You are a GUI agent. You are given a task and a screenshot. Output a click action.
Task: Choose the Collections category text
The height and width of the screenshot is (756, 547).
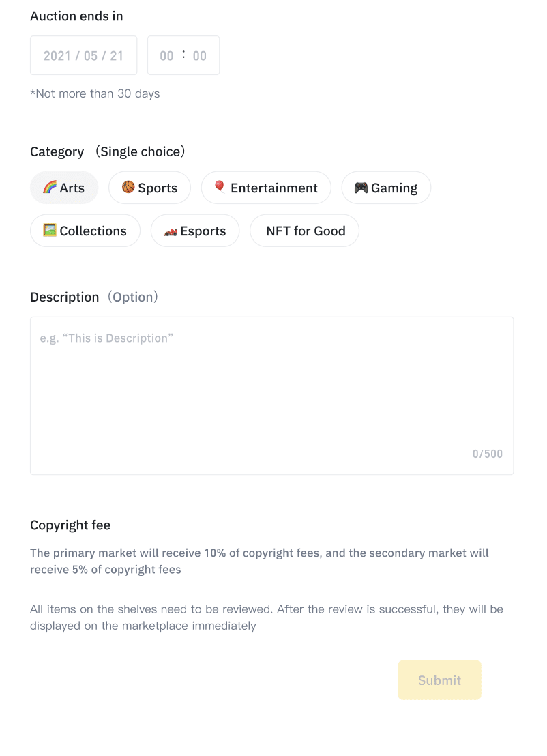(93, 231)
